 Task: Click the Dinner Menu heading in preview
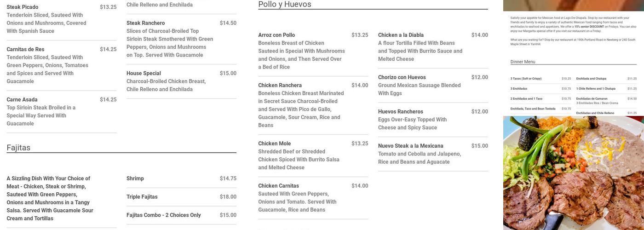tap(523, 62)
